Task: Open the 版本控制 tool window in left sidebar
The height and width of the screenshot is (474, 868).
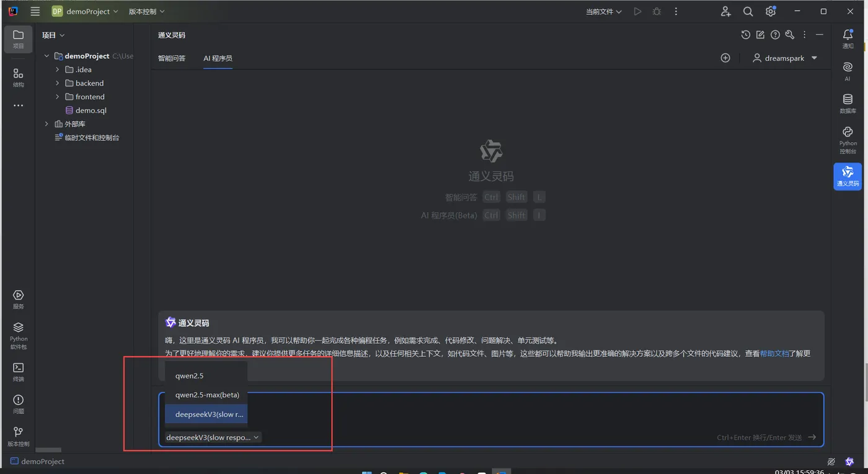Action: [x=19, y=436]
